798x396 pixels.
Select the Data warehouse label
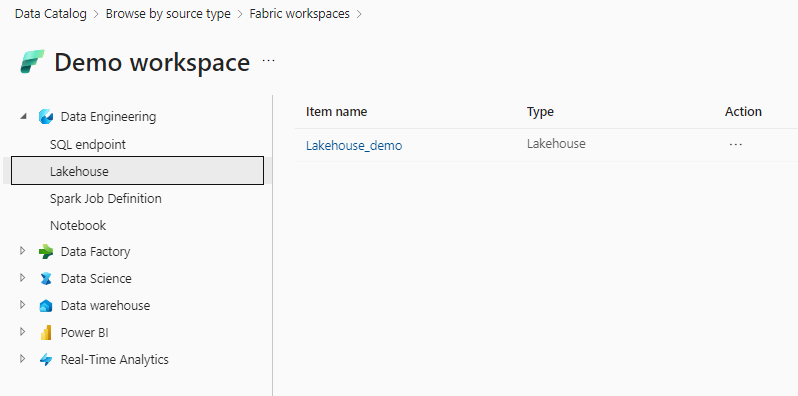click(x=105, y=305)
